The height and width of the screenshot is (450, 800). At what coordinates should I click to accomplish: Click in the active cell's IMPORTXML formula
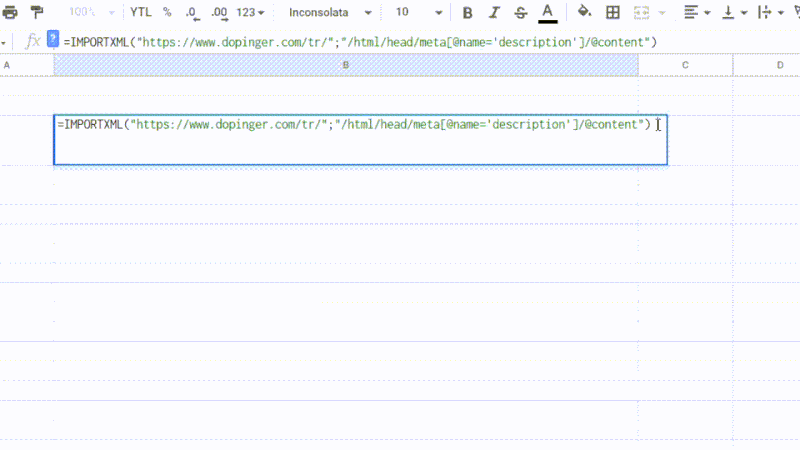tap(354, 124)
